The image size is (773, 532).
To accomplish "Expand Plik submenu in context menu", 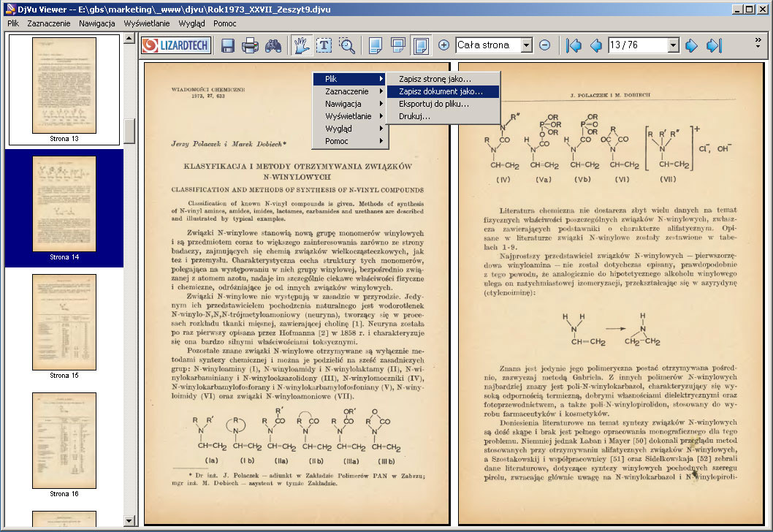I will (x=351, y=79).
